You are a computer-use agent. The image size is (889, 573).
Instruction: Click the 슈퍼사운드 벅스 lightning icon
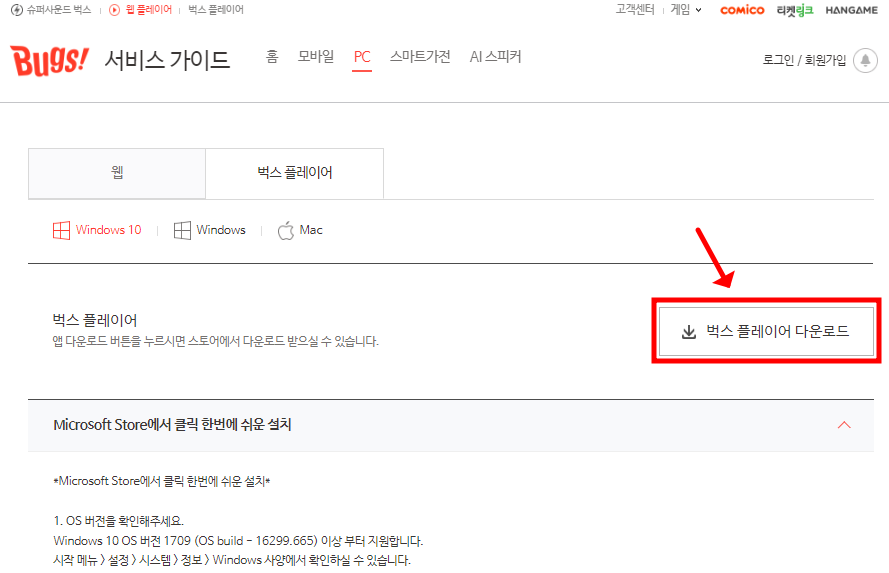pyautogui.click(x=16, y=10)
